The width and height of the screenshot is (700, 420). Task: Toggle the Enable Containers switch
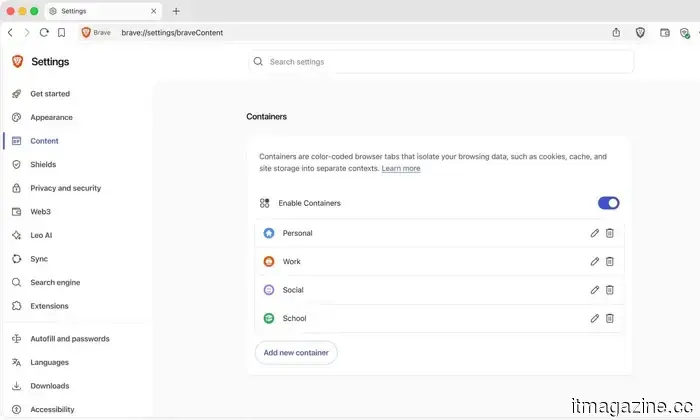click(608, 203)
